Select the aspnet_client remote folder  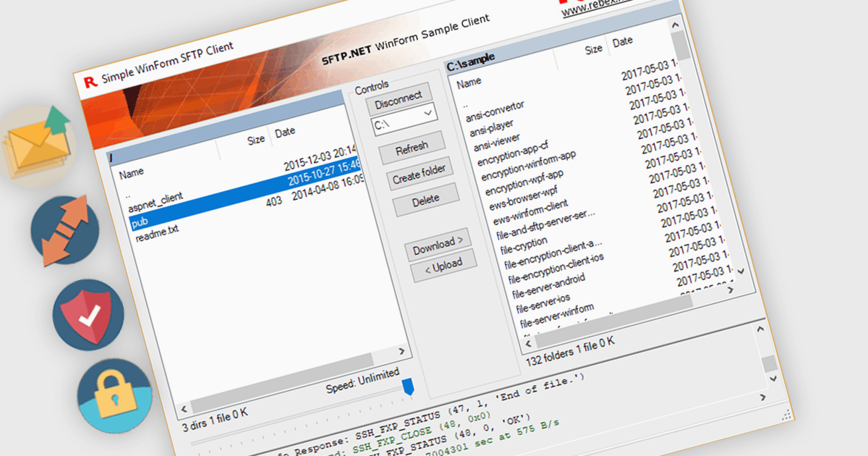point(155,201)
